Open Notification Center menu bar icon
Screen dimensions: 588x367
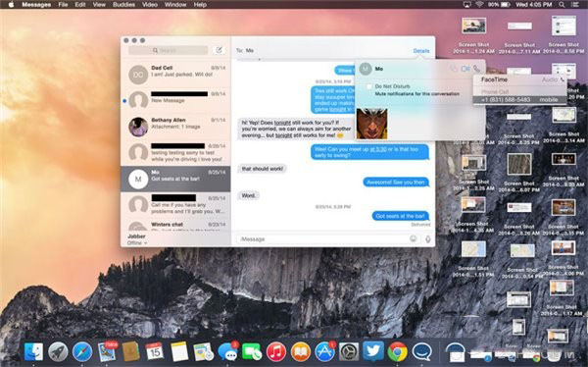pos(575,5)
